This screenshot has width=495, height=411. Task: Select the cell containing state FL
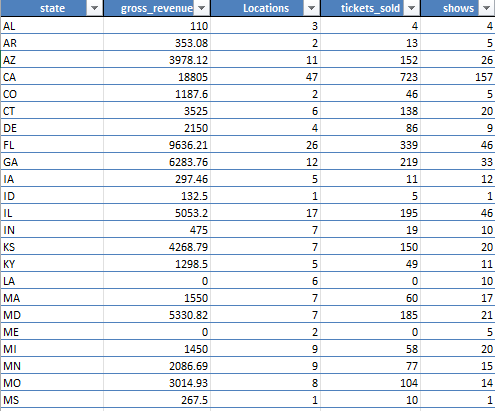point(52,145)
